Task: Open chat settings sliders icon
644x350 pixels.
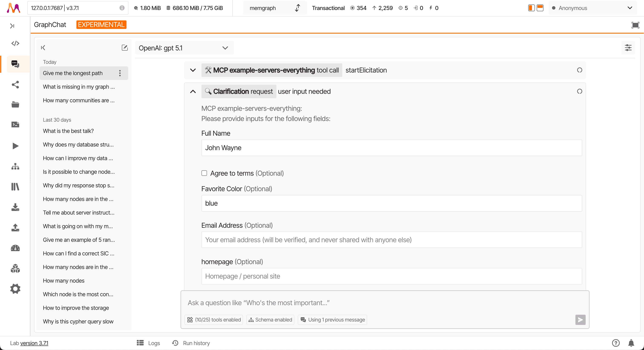Action: coord(628,48)
